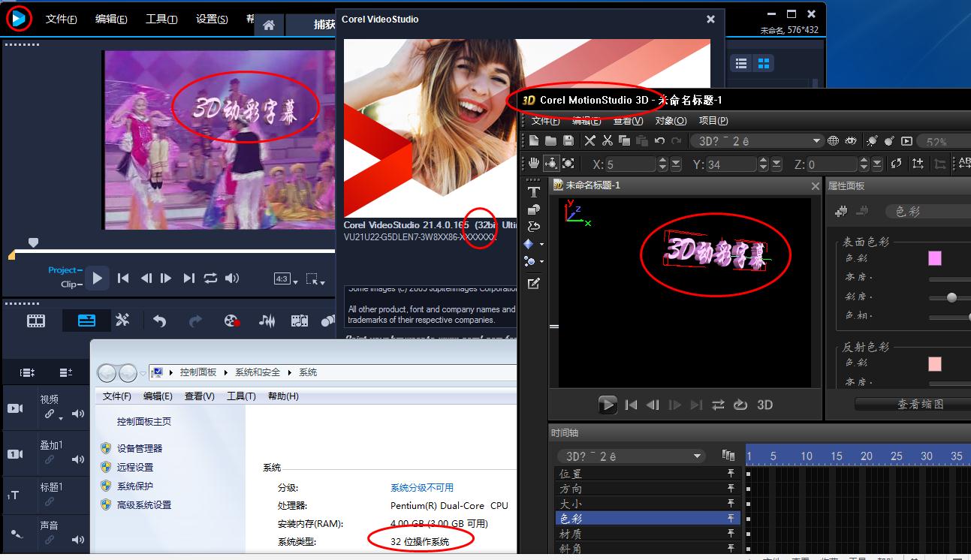Open the 色彩 property dropdown in 属性面板
This screenshot has width=971, height=560.
(x=928, y=212)
